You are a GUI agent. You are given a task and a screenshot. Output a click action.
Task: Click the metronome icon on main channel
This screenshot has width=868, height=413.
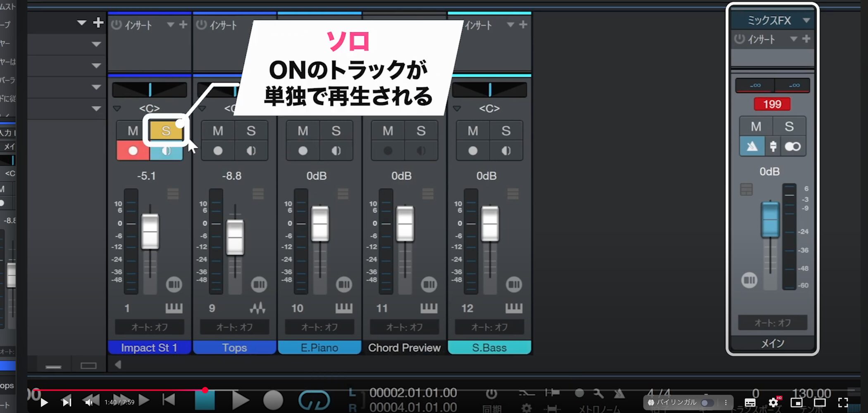pyautogui.click(x=752, y=147)
